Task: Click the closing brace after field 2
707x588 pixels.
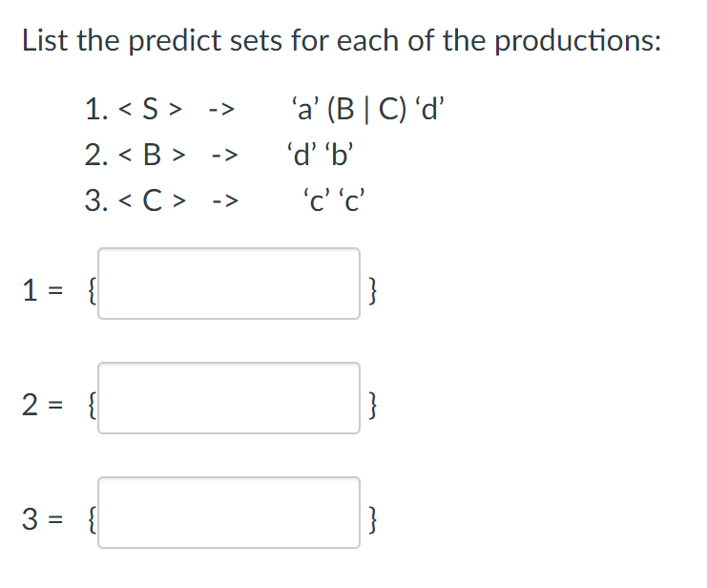Action: click(372, 406)
